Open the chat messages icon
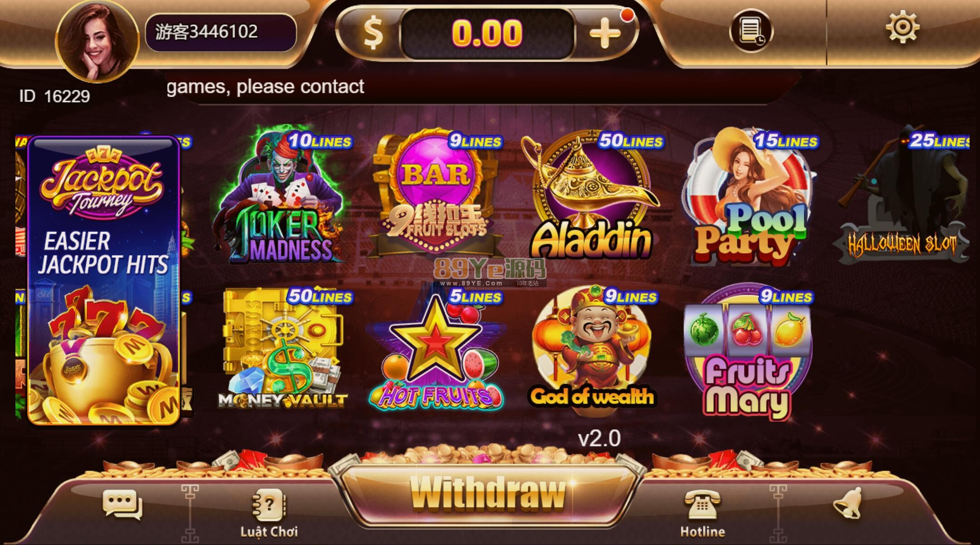The height and width of the screenshot is (545, 980). [122, 504]
